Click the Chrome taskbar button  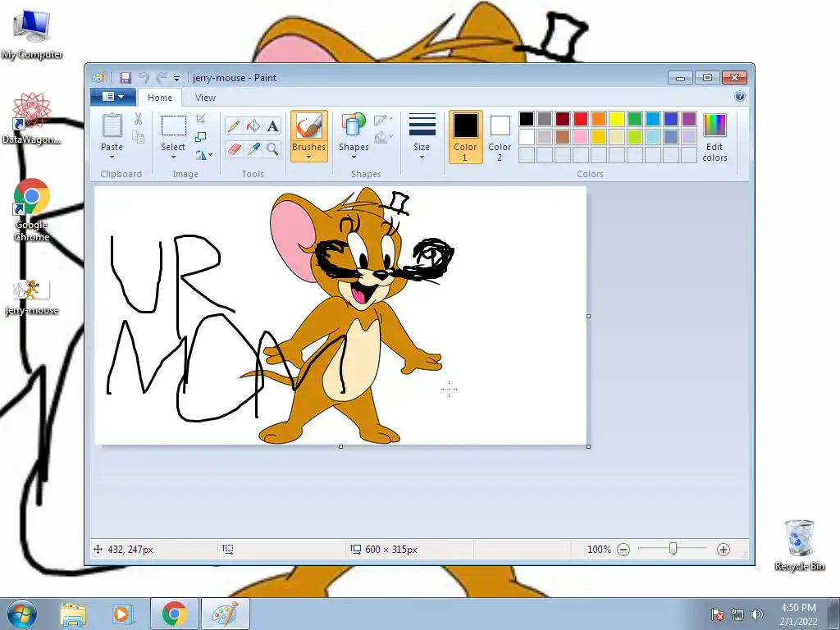tap(175, 614)
